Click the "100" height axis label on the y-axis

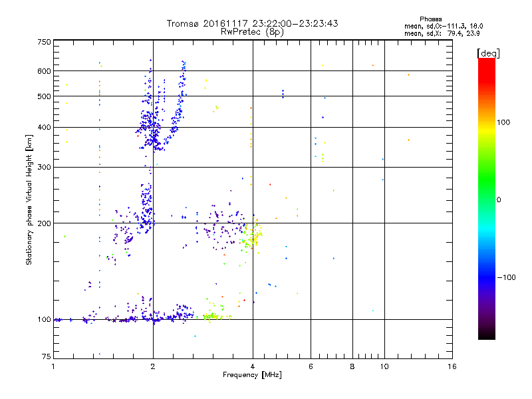[x=44, y=319]
